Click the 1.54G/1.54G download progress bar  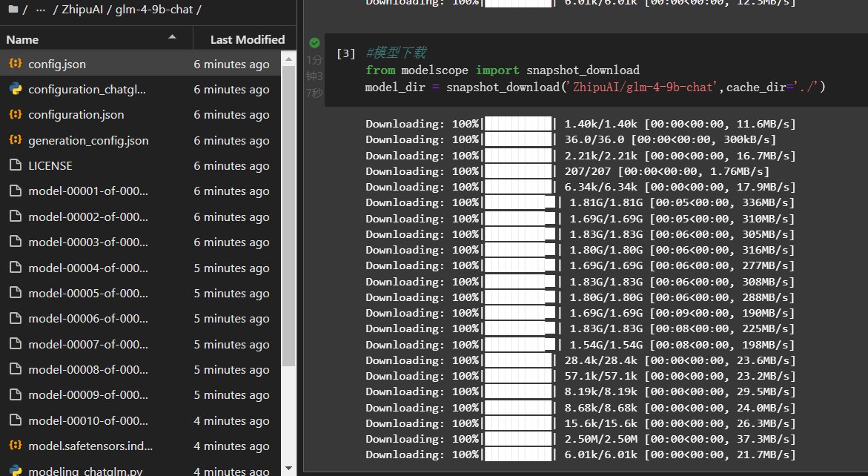coord(520,345)
